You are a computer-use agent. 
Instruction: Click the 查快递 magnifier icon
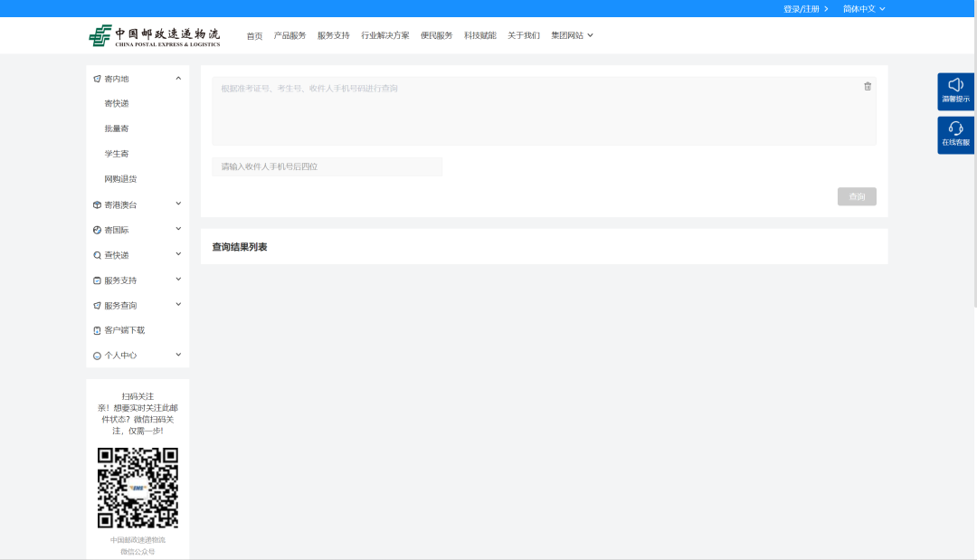tap(97, 255)
